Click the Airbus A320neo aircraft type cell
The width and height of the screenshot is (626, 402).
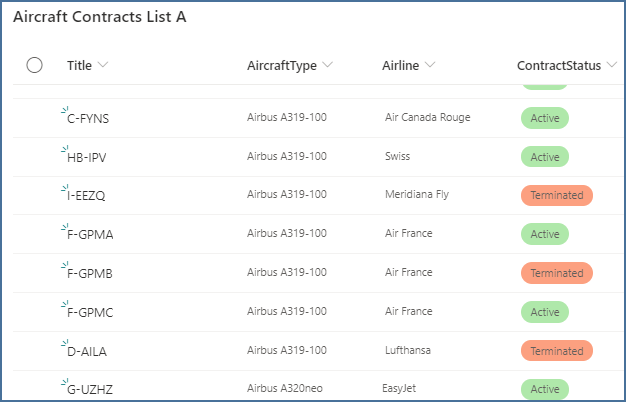tap(286, 388)
